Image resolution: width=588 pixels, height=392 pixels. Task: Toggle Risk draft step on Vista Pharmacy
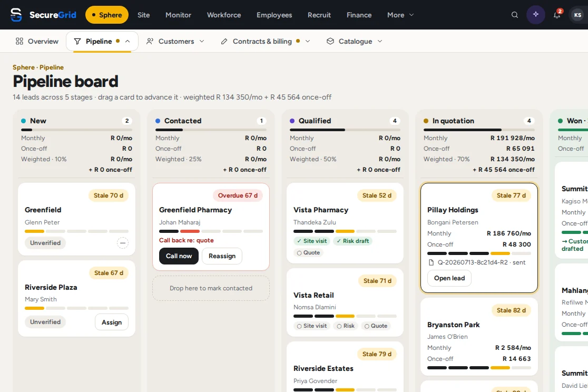click(352, 241)
